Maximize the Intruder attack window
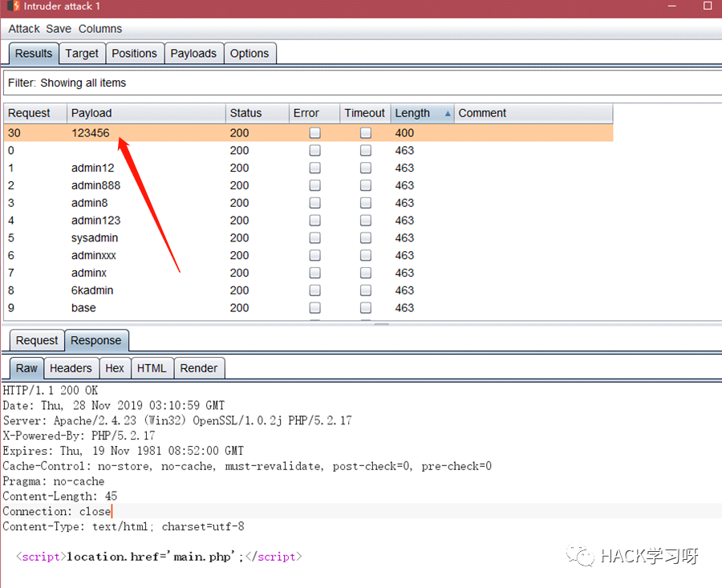This screenshot has height=588, width=722. [x=708, y=6]
